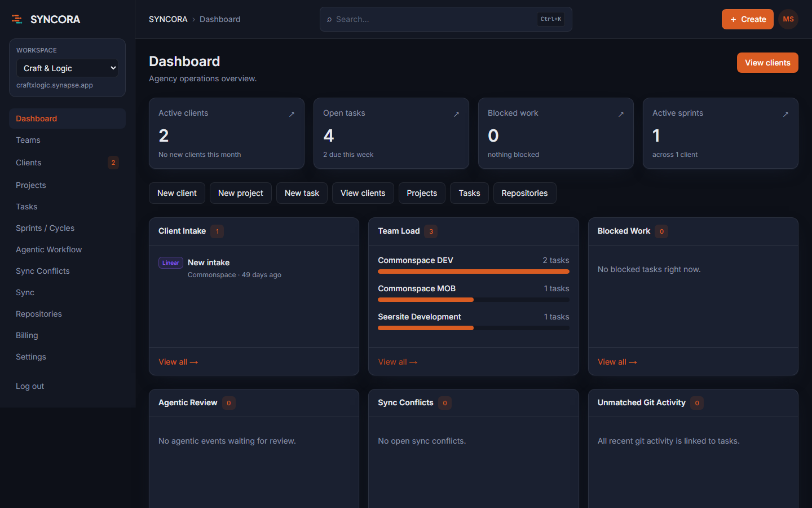The width and height of the screenshot is (812, 508).
Task: Select Sprints / Cycles in the sidebar
Action: tap(67, 228)
